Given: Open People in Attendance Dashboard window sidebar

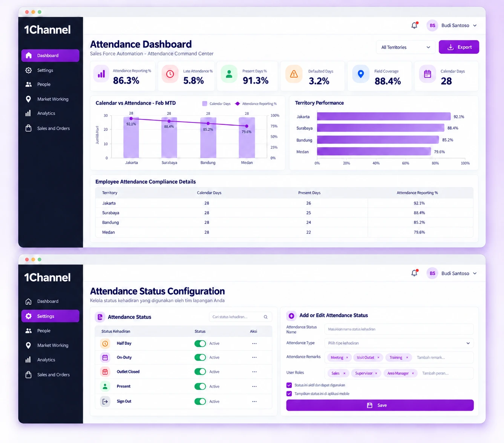Looking at the screenshot, I should tap(51, 84).
